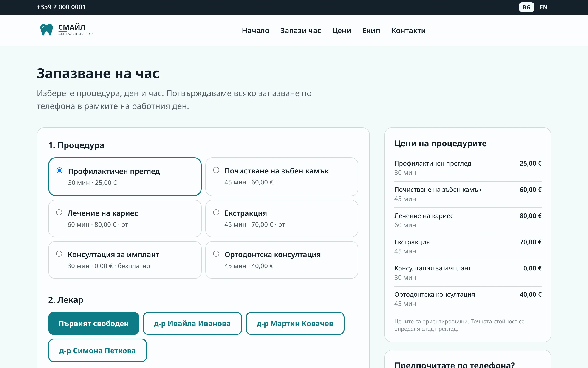The width and height of the screenshot is (588, 368).
Task: Click the Запазване на час heading
Action: [x=98, y=73]
